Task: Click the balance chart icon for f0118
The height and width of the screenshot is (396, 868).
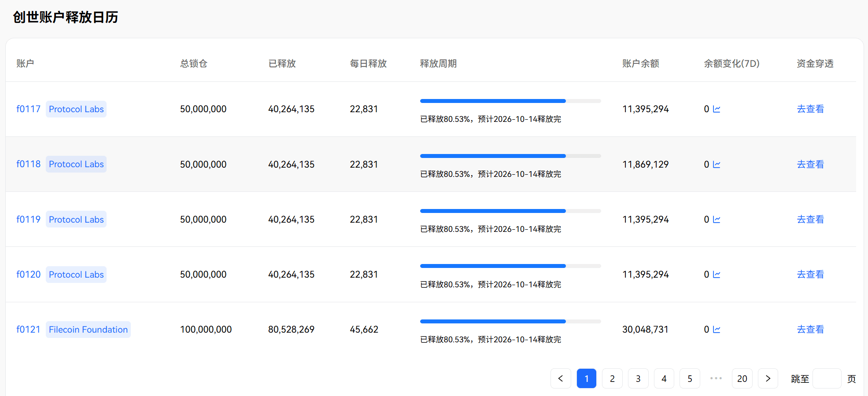Action: (717, 165)
